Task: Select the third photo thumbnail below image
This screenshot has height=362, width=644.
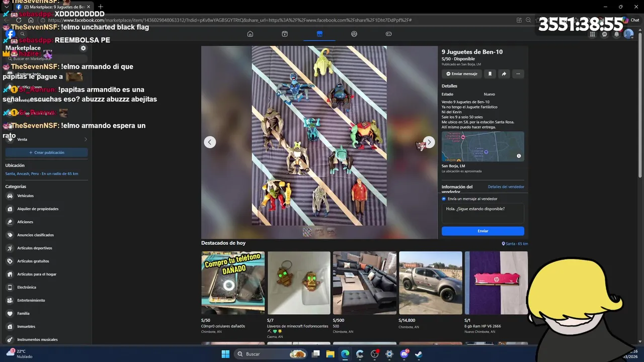Action: pyautogui.click(x=331, y=232)
